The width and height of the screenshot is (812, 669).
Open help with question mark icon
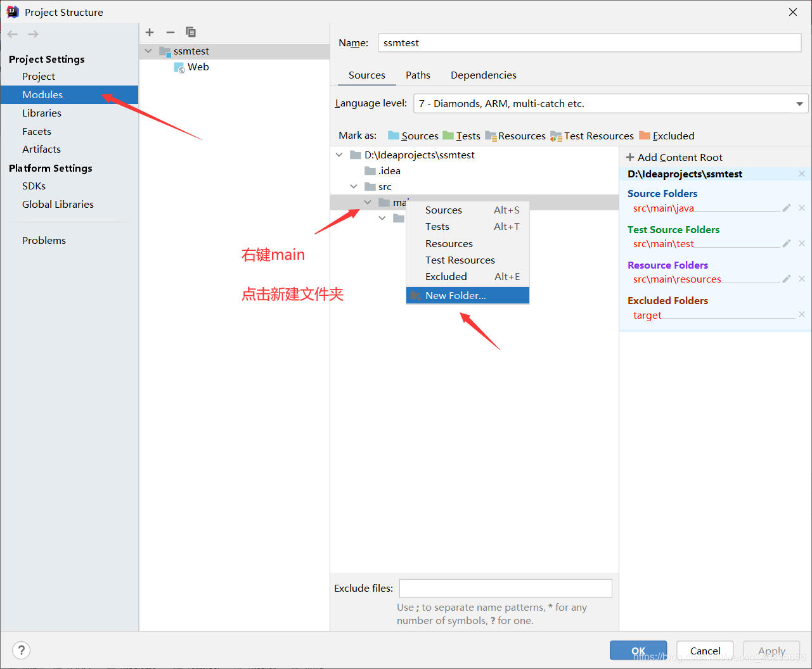tap(21, 650)
